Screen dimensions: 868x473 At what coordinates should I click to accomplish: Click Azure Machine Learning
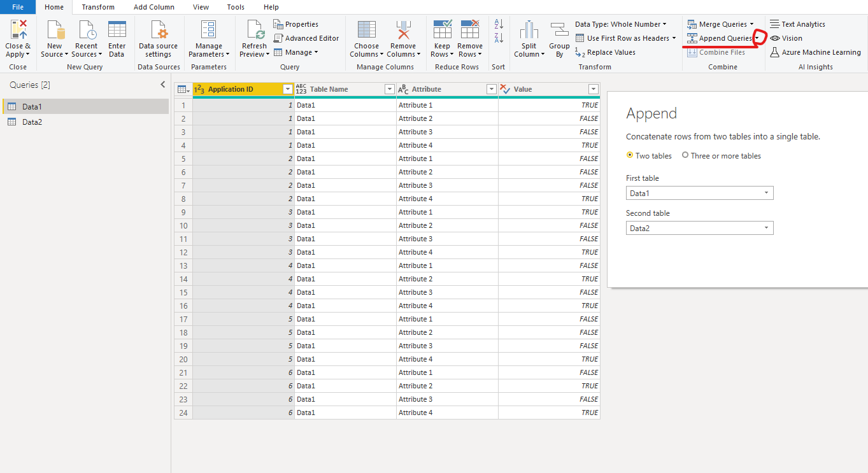click(x=815, y=52)
